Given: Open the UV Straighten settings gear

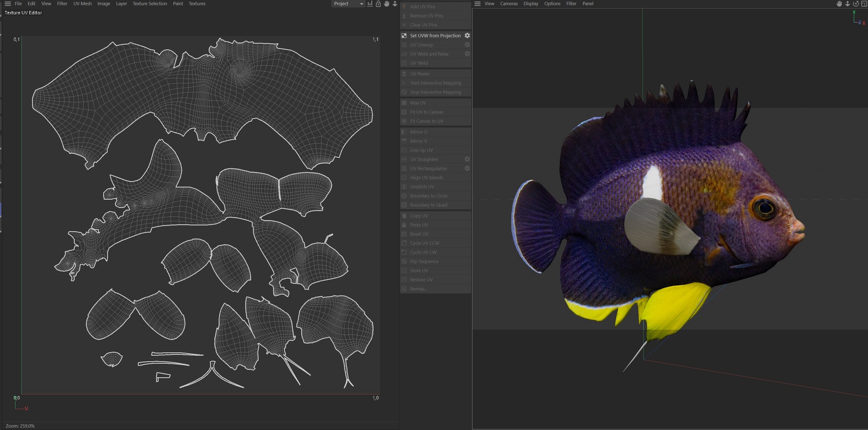Looking at the screenshot, I should [467, 159].
